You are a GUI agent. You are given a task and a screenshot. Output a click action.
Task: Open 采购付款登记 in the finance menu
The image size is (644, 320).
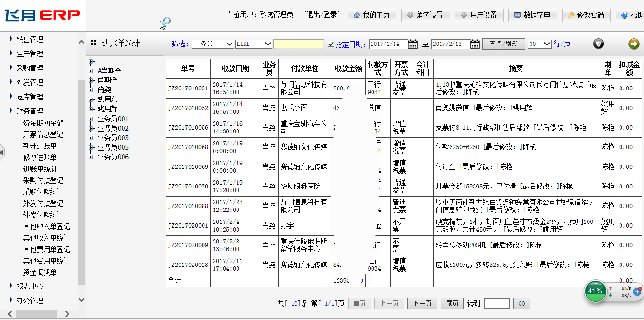tap(43, 180)
